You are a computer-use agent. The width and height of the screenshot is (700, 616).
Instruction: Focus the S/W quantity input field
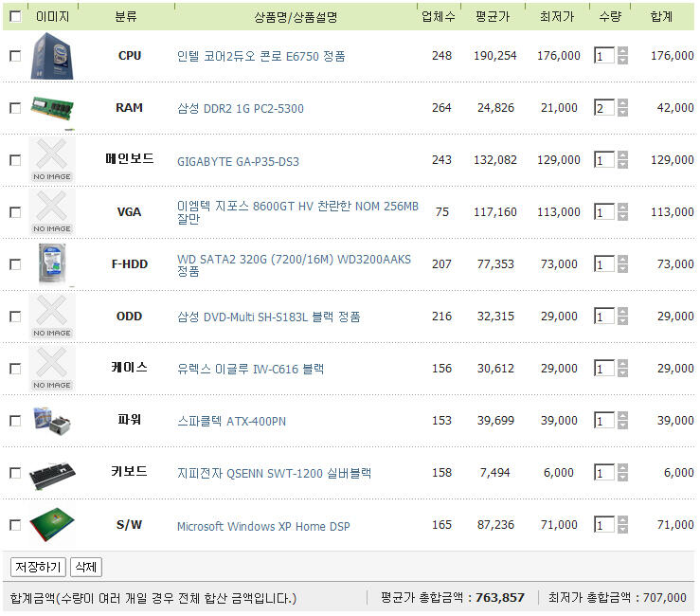pyautogui.click(x=604, y=525)
